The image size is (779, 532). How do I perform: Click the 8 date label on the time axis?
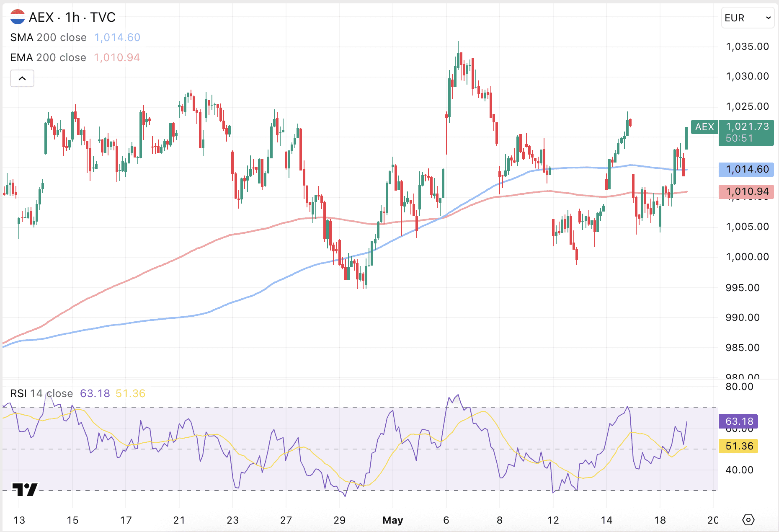[x=500, y=520]
